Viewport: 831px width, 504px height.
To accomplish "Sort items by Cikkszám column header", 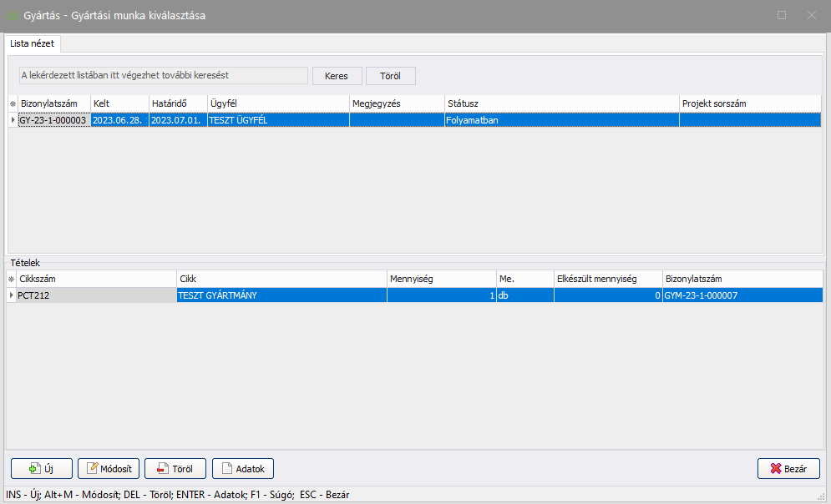I will 95,279.
